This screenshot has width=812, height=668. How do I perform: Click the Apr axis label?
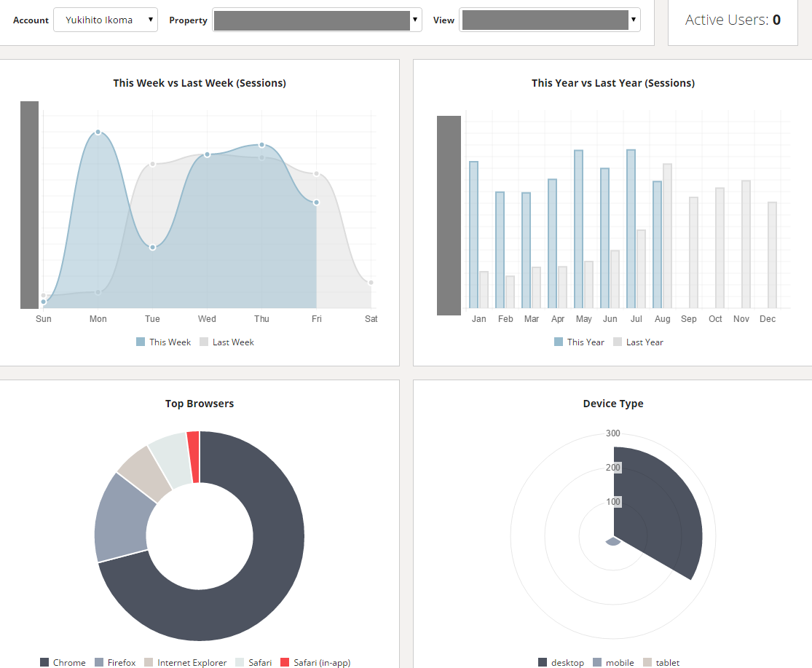pos(558,318)
